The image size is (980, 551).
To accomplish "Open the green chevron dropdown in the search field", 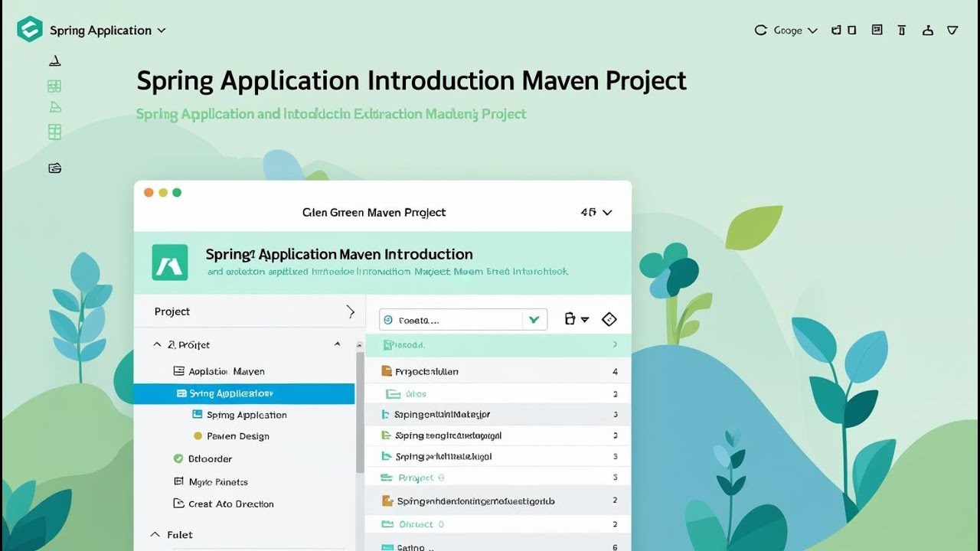I will pyautogui.click(x=534, y=320).
